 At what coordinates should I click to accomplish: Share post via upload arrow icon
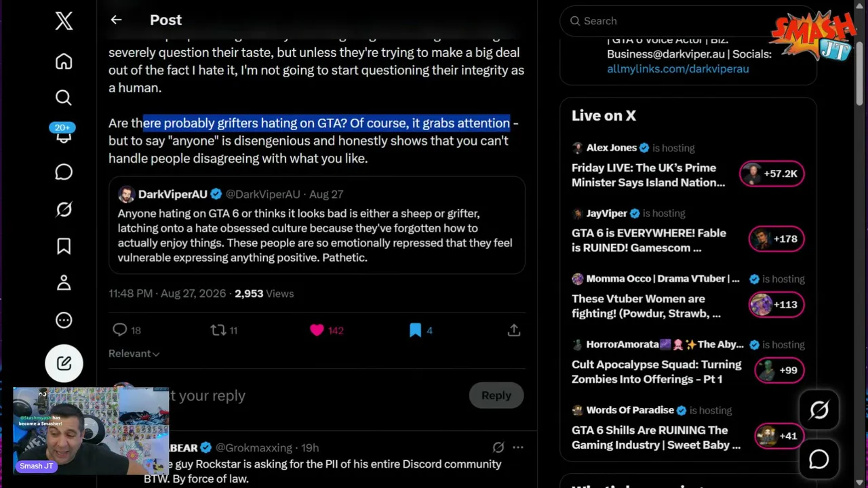514,330
